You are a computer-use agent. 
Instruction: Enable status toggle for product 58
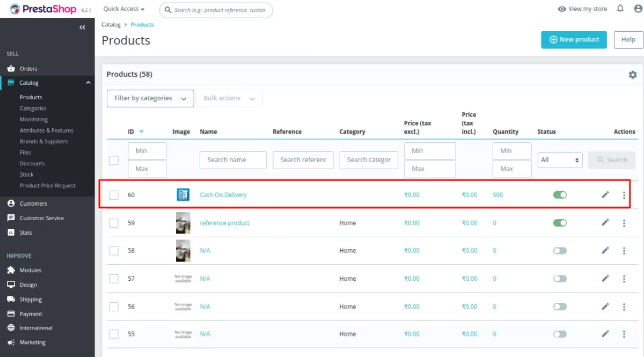[x=560, y=251]
